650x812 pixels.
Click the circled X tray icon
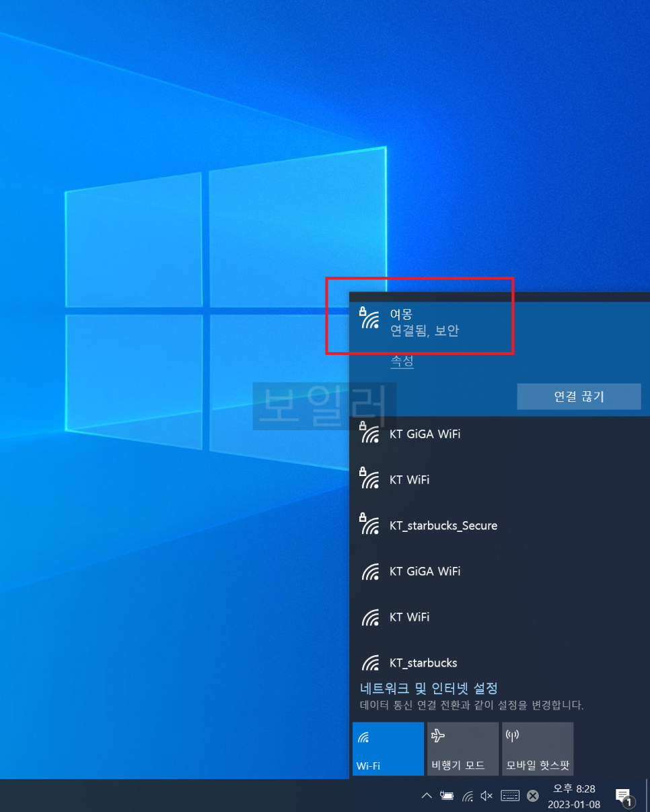coord(532,796)
